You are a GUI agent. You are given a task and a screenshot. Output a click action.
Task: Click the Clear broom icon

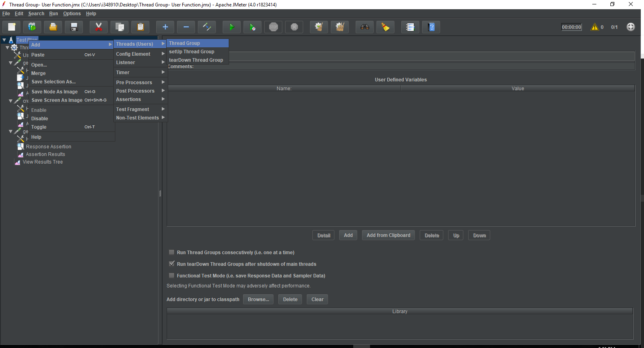click(x=319, y=27)
